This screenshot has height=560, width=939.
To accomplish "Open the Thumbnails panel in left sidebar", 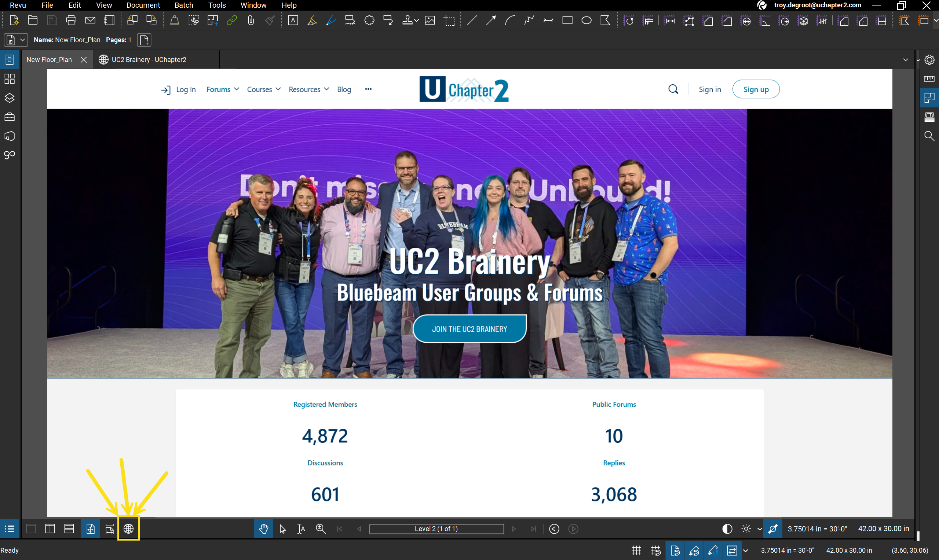I will point(10,79).
